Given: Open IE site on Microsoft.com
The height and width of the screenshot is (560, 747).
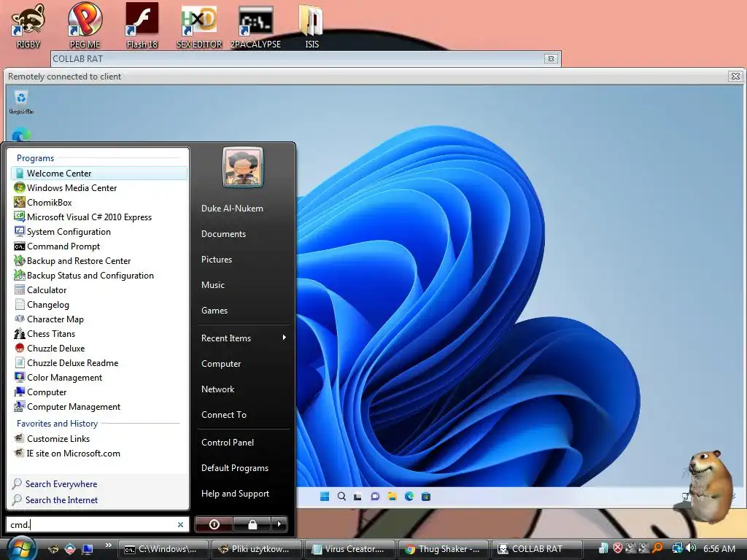Looking at the screenshot, I should coord(99,454).
